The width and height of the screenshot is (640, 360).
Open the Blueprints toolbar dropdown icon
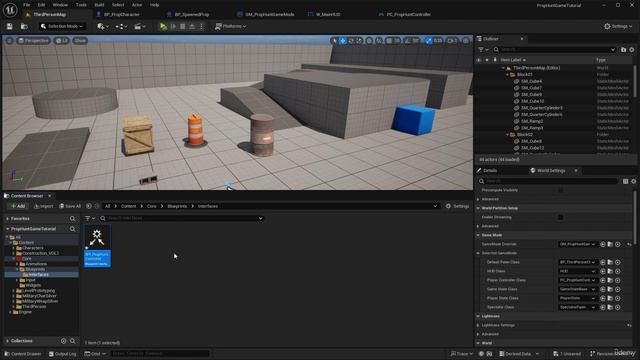(x=121, y=26)
